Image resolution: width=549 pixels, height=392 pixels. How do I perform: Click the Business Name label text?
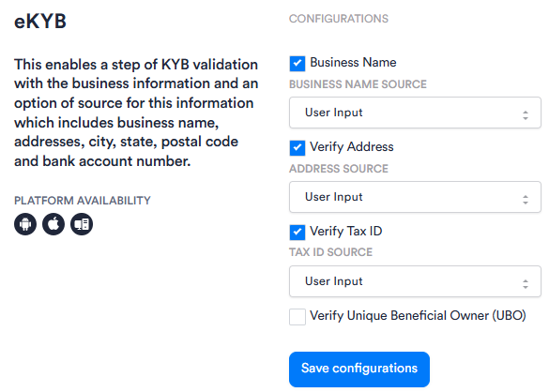pos(353,63)
